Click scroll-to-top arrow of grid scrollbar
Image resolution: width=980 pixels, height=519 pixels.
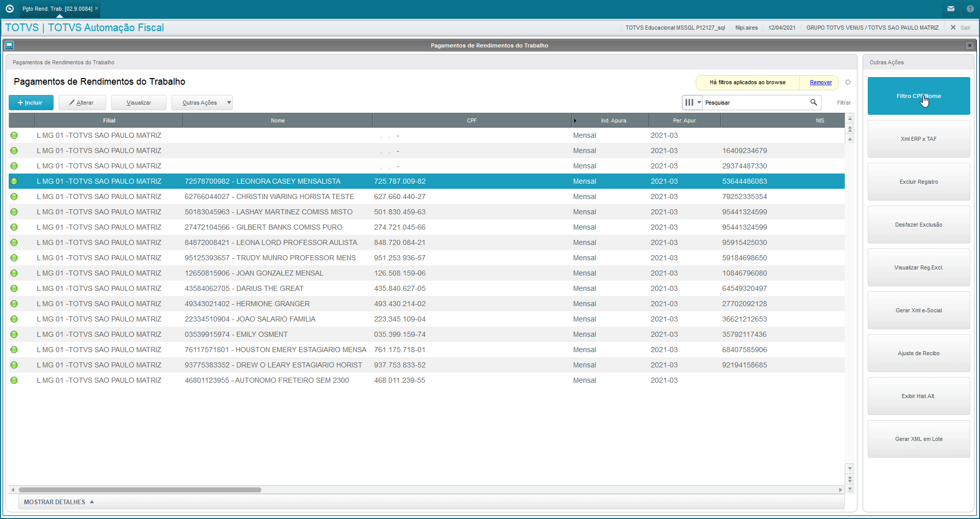pyautogui.click(x=850, y=118)
